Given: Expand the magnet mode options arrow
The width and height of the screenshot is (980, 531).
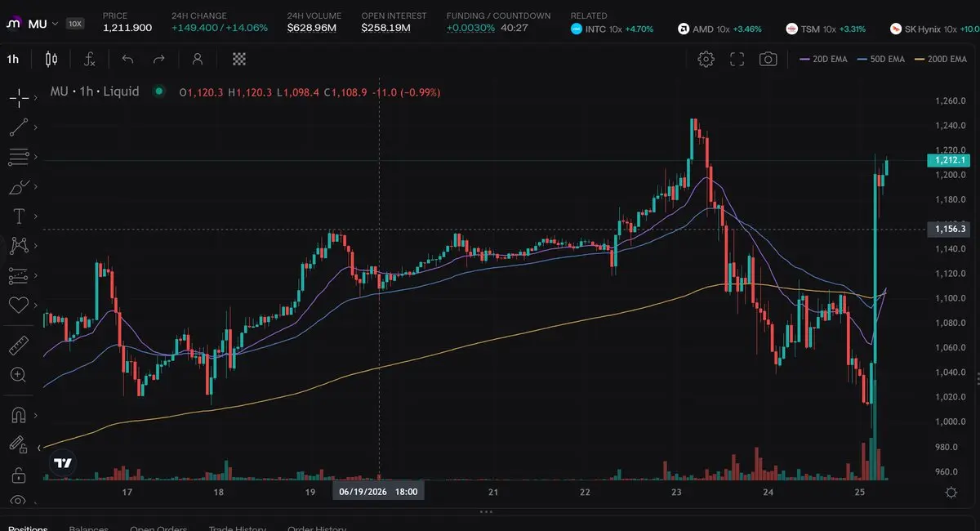Looking at the screenshot, I should coord(36,415).
